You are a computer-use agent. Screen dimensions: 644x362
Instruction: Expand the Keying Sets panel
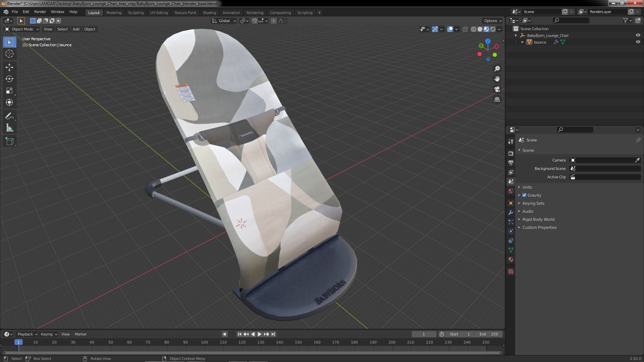coord(533,203)
